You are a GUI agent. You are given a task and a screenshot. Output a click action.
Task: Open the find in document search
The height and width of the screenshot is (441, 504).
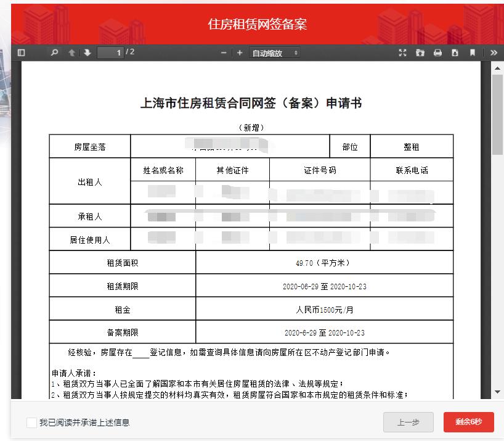point(54,52)
